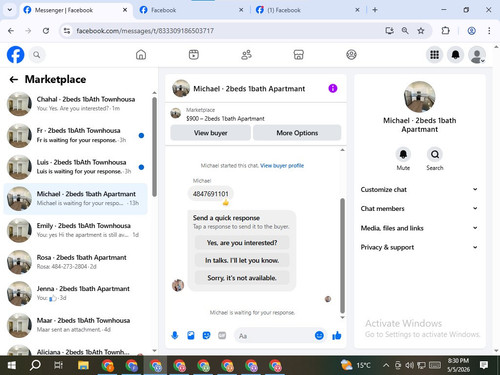This screenshot has width=500, height=375.
Task: Switch to the second Facebook browser tab
Action: click(x=192, y=10)
